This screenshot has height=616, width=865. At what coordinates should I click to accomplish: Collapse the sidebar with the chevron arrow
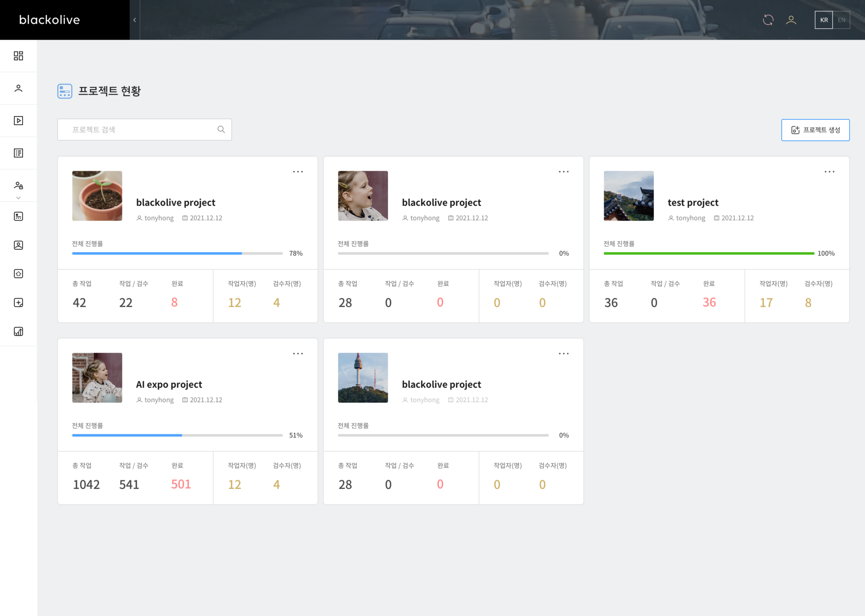[135, 20]
